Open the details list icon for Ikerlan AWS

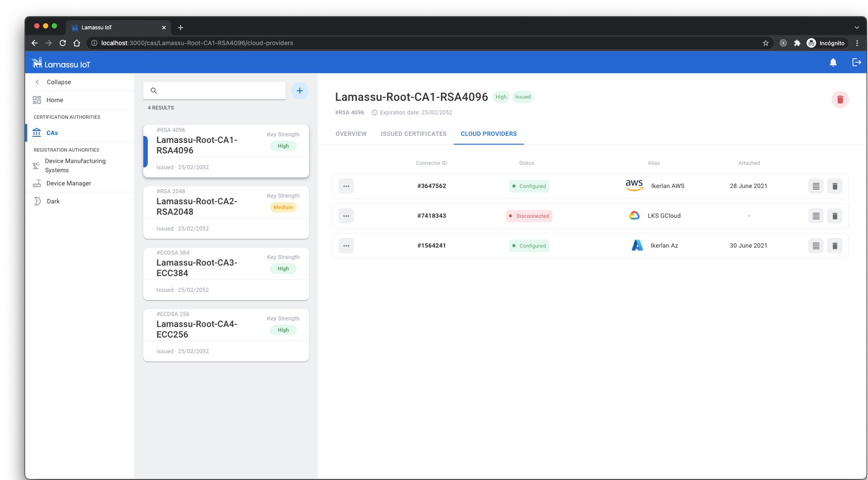[815, 186]
